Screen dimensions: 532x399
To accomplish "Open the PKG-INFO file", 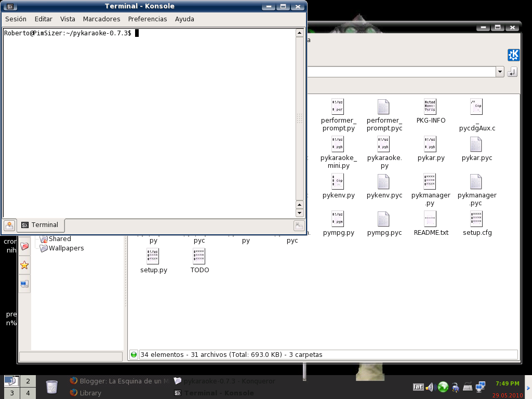I will pyautogui.click(x=430, y=107).
